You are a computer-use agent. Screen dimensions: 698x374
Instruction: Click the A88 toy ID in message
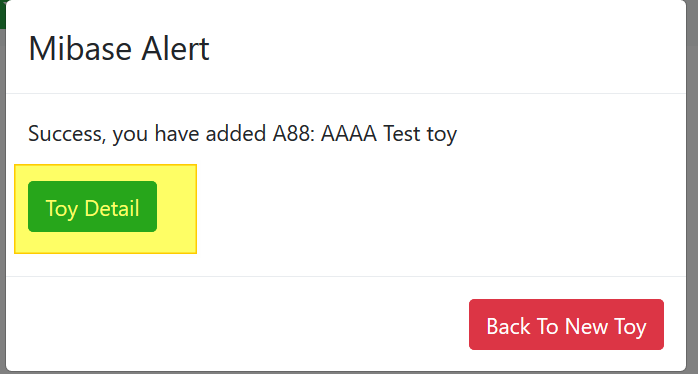tap(293, 133)
